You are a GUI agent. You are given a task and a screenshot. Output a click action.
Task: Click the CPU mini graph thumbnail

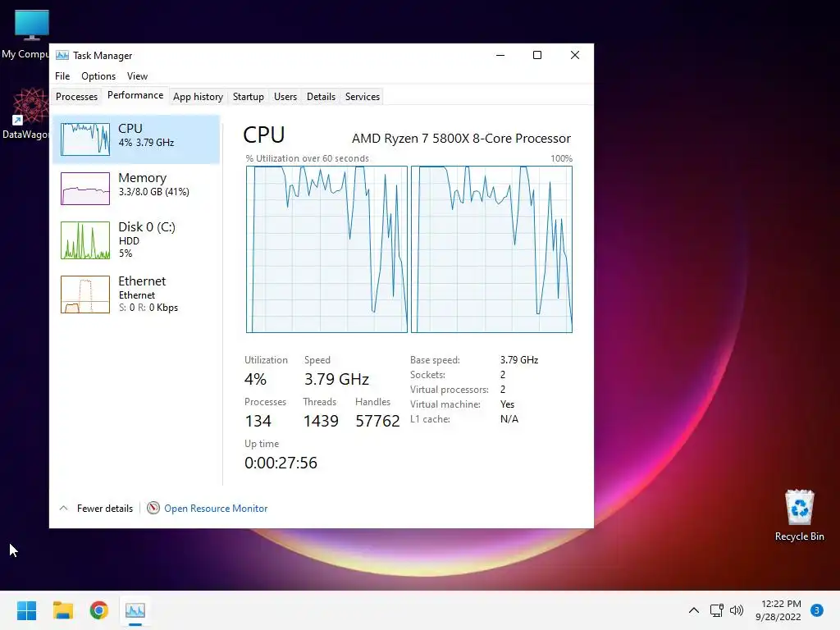pos(85,139)
